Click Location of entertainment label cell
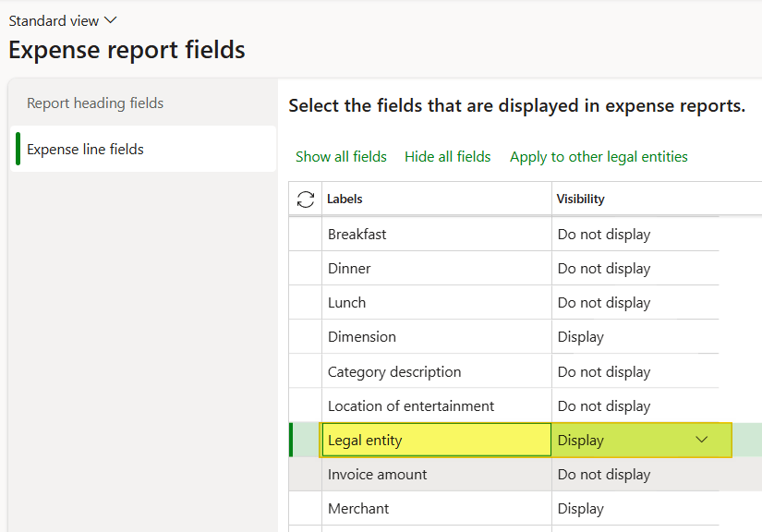 436,406
